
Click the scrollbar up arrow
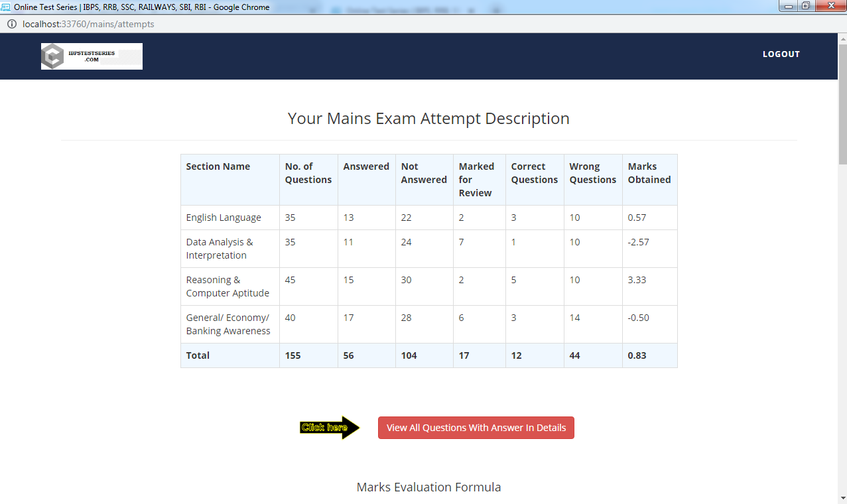[842, 38]
